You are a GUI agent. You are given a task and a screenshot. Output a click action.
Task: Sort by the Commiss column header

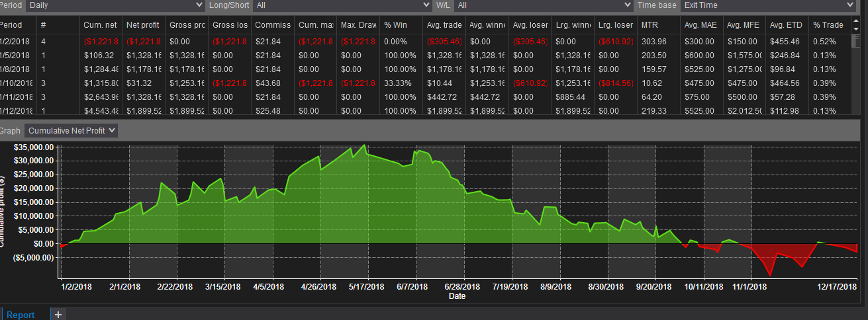coord(272,25)
